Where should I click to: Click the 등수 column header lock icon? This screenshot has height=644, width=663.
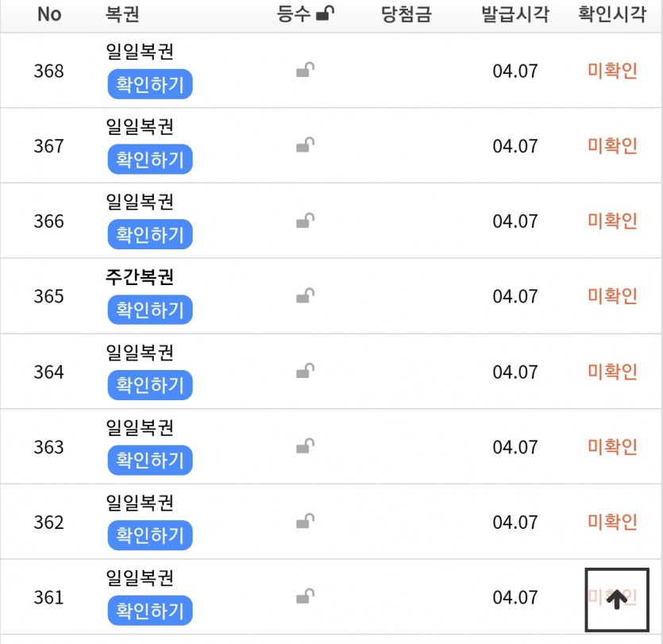[325, 13]
